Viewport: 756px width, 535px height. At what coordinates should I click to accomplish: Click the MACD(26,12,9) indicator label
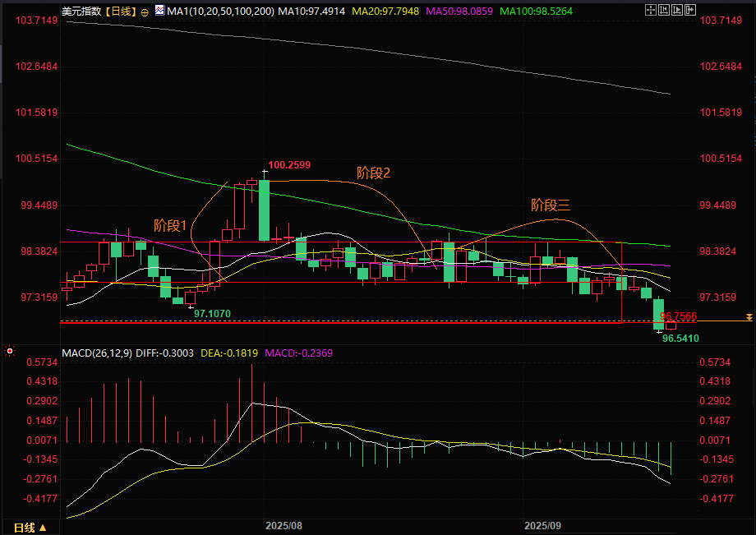(x=97, y=353)
